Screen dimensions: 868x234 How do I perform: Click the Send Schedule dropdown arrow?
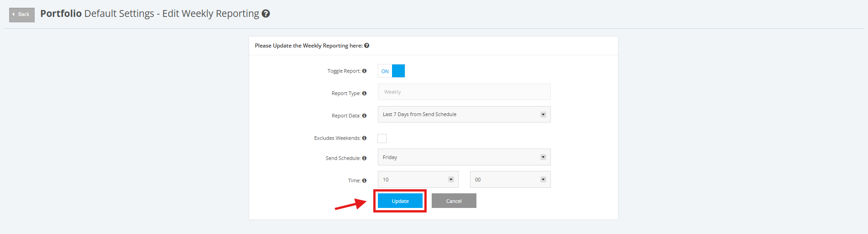tap(543, 157)
